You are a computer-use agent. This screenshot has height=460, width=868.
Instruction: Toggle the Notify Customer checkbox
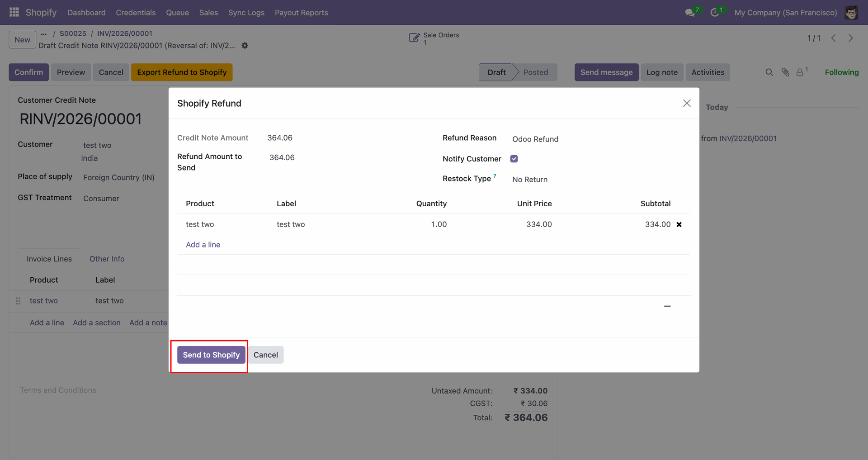pos(514,159)
